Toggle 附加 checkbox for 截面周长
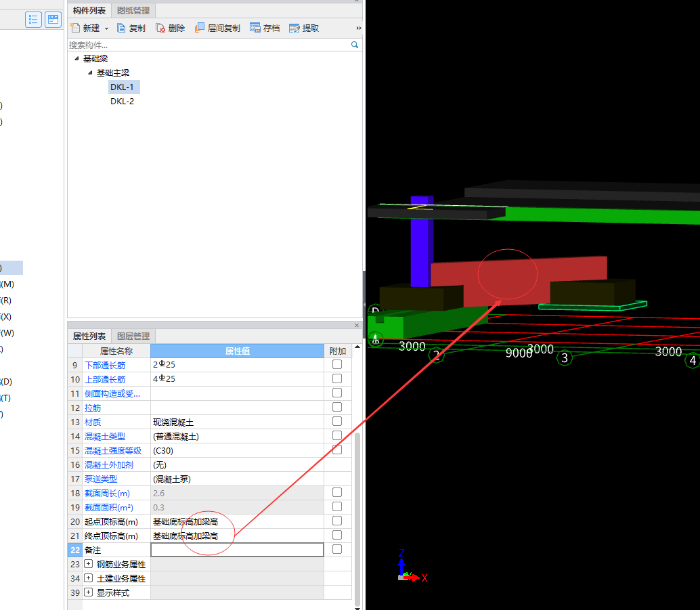700x610 pixels. click(337, 493)
